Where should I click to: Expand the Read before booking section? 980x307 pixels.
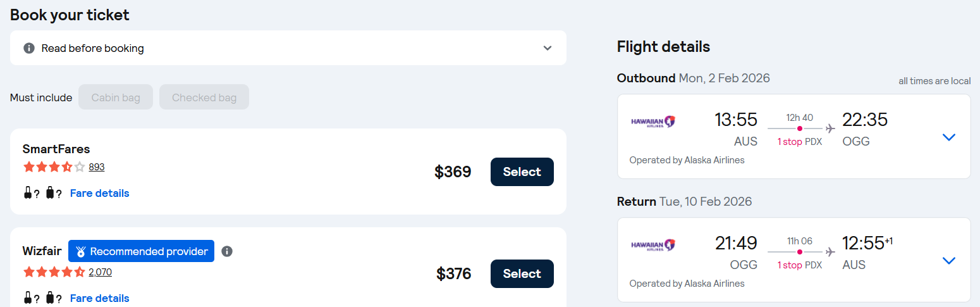548,48
